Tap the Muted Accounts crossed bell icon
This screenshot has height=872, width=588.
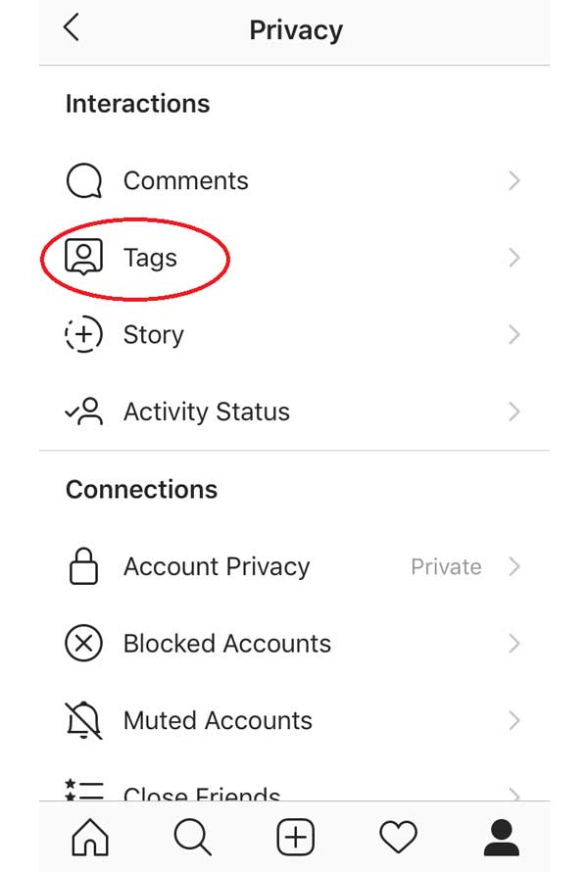[x=84, y=720]
